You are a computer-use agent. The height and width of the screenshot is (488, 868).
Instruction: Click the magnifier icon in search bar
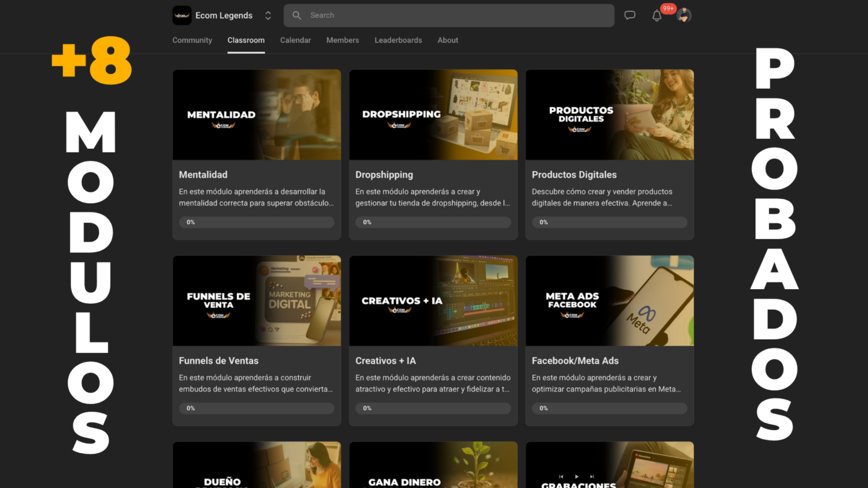tap(297, 16)
